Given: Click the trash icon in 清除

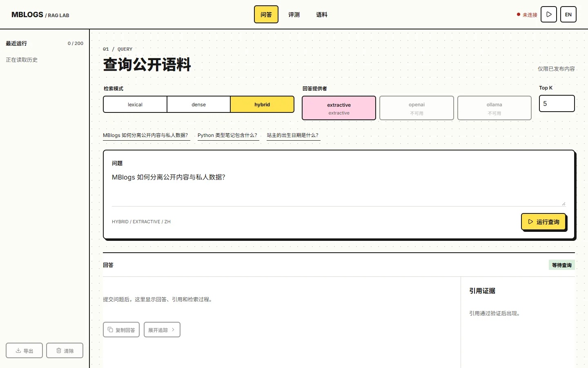Looking at the screenshot, I should (x=59, y=350).
